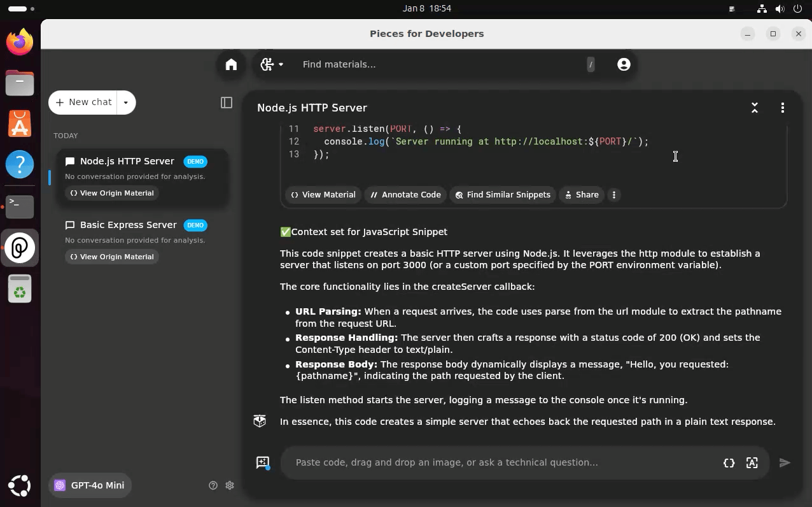Open the help question mark icon
The height and width of the screenshot is (507, 812).
point(213,485)
